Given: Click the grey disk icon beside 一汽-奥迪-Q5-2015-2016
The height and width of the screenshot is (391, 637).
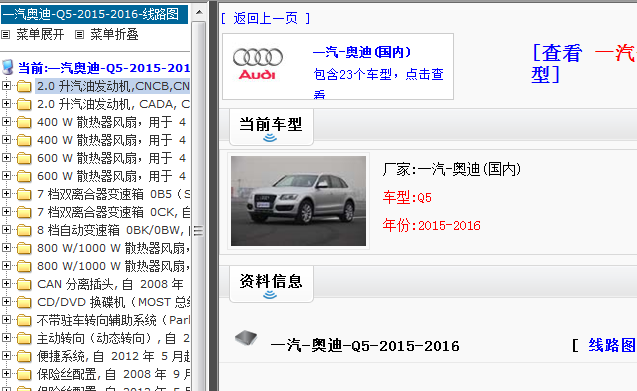Looking at the screenshot, I should pyautogui.click(x=246, y=337).
